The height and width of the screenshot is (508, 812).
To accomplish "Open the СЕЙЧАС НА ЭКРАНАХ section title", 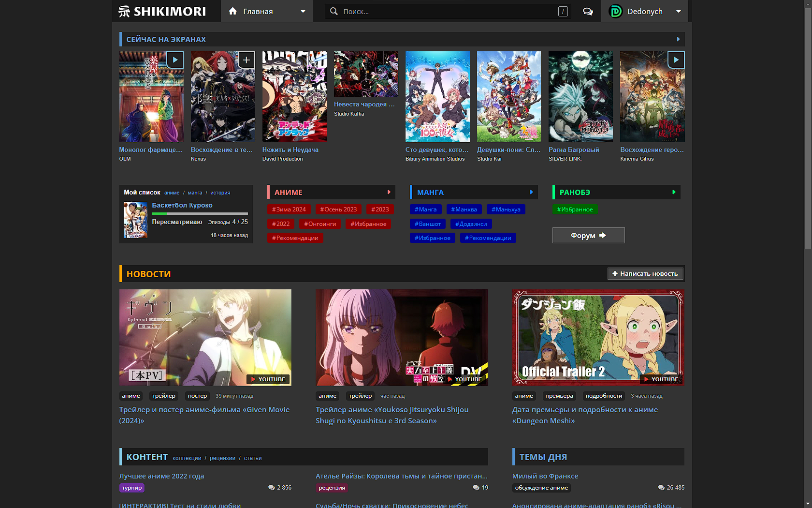I will pos(166,39).
